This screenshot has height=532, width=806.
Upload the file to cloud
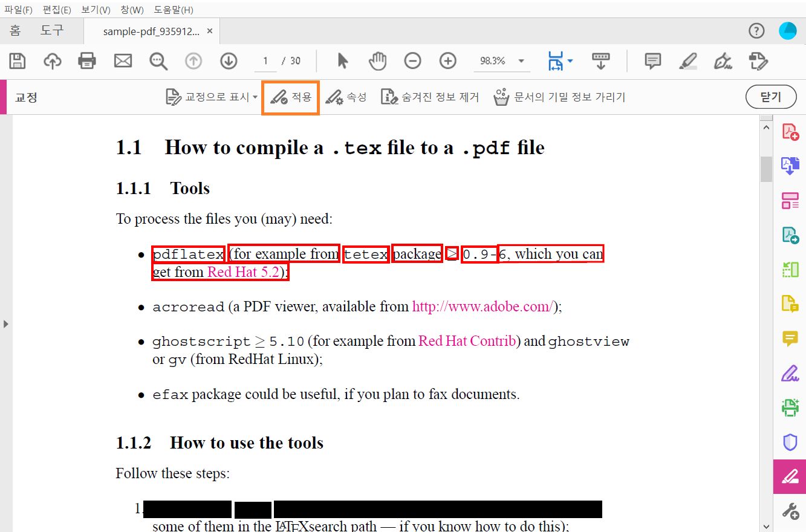pyautogui.click(x=53, y=60)
